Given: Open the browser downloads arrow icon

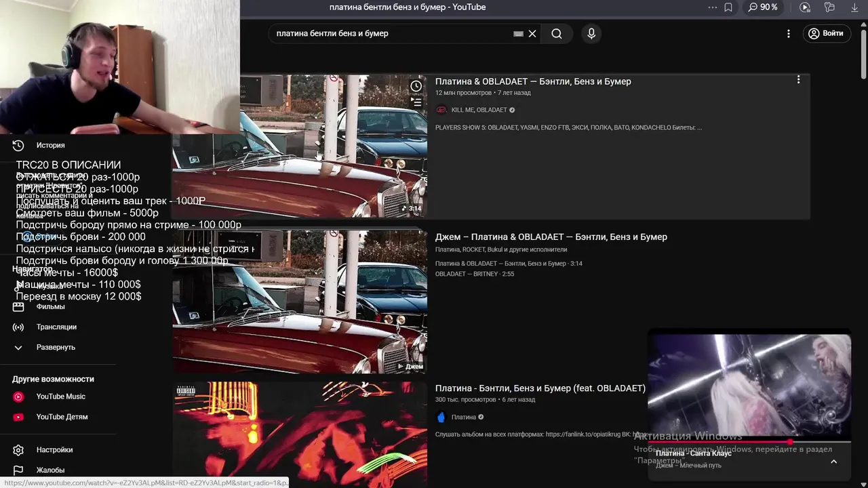Looking at the screenshot, I should [854, 7].
